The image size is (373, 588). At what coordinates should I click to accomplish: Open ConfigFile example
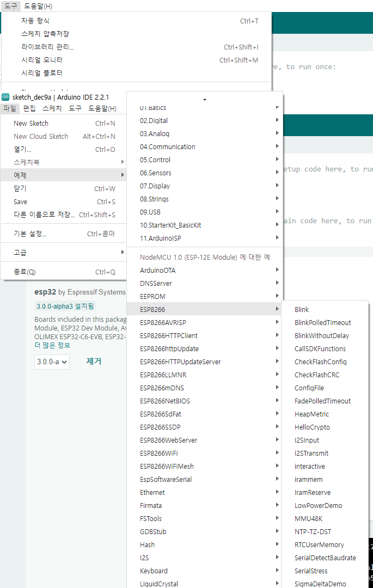click(x=325, y=388)
